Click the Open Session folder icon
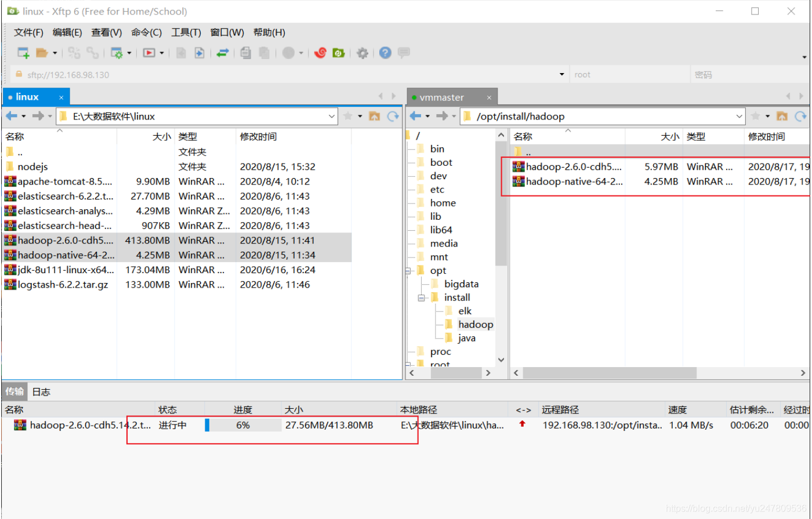812x519 pixels. click(x=42, y=53)
